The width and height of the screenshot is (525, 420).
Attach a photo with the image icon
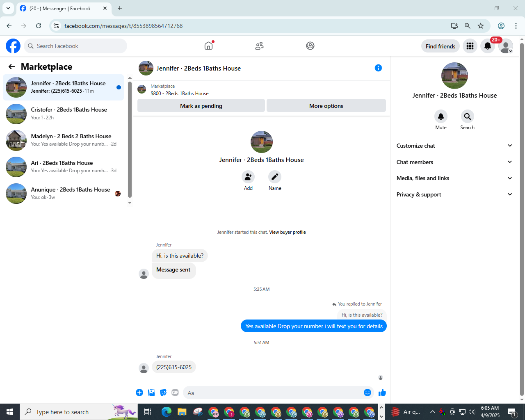151,393
